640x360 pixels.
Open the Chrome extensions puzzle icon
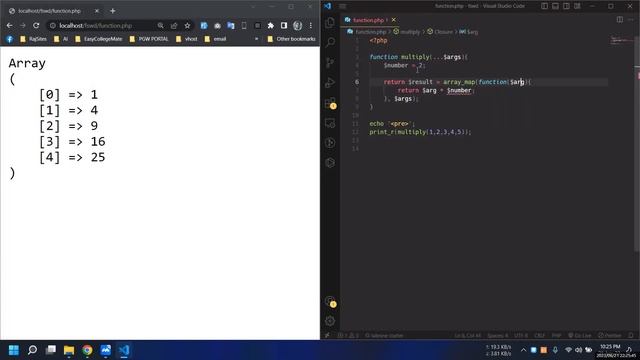click(x=271, y=25)
